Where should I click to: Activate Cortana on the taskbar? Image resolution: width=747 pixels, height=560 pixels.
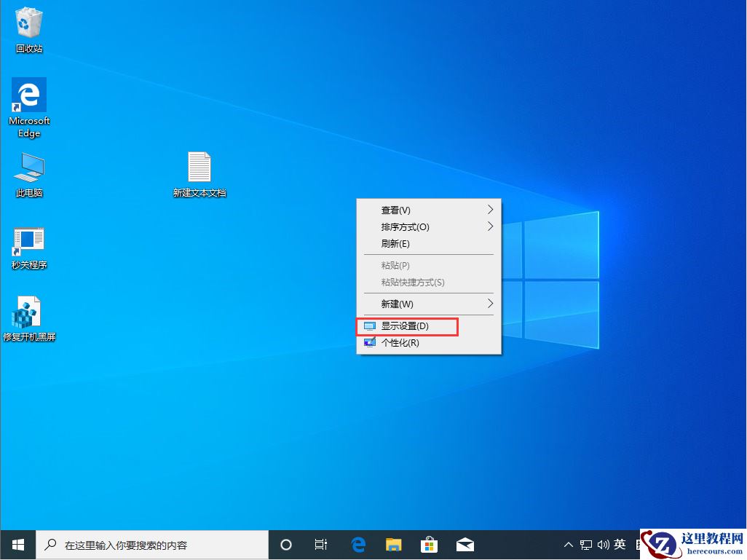tap(286, 544)
